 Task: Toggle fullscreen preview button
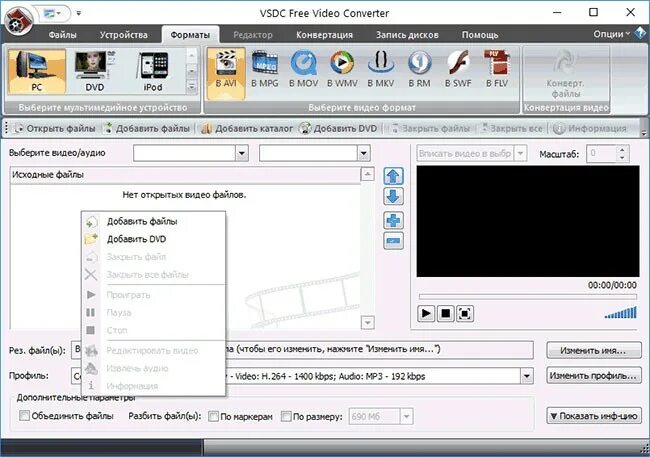pos(465,314)
